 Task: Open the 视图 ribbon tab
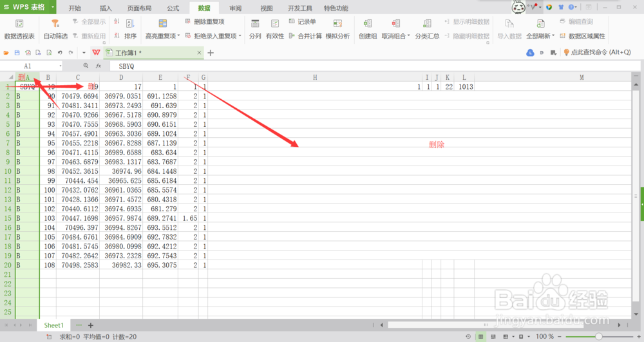point(267,8)
